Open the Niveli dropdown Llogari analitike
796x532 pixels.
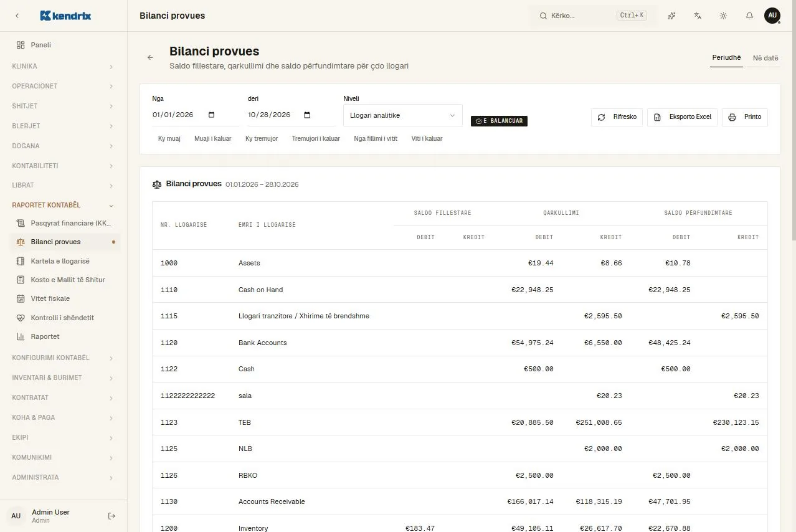[403, 115]
